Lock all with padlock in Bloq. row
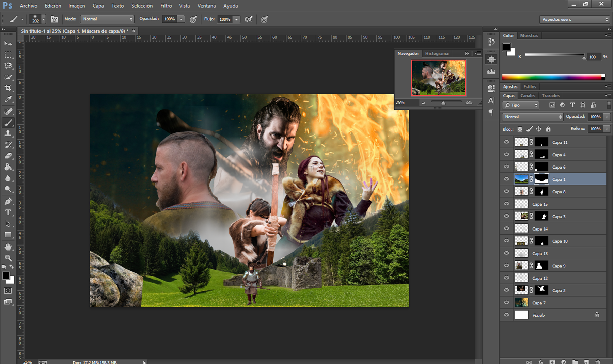Viewport: 613px width, 364px height. point(548,129)
